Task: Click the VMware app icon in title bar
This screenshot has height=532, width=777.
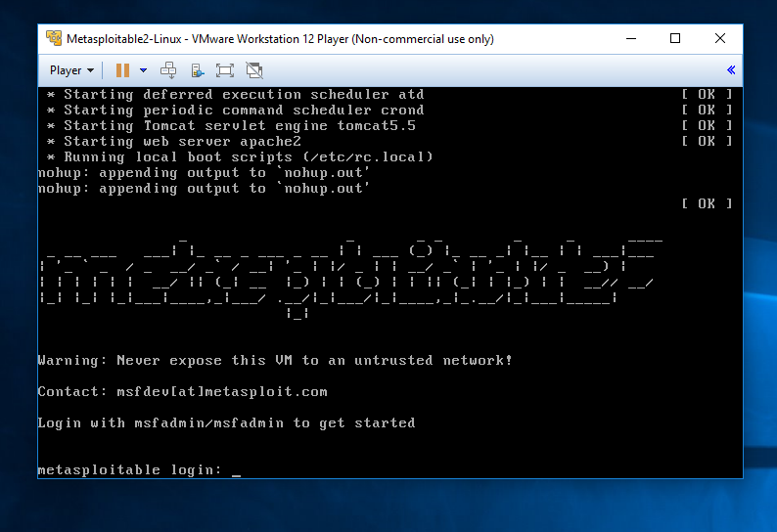Action: pyautogui.click(x=54, y=38)
